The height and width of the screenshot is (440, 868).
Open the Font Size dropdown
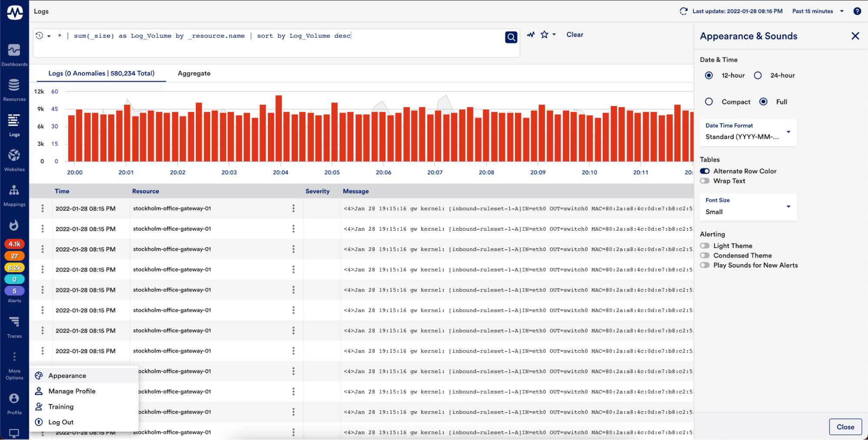click(x=748, y=207)
